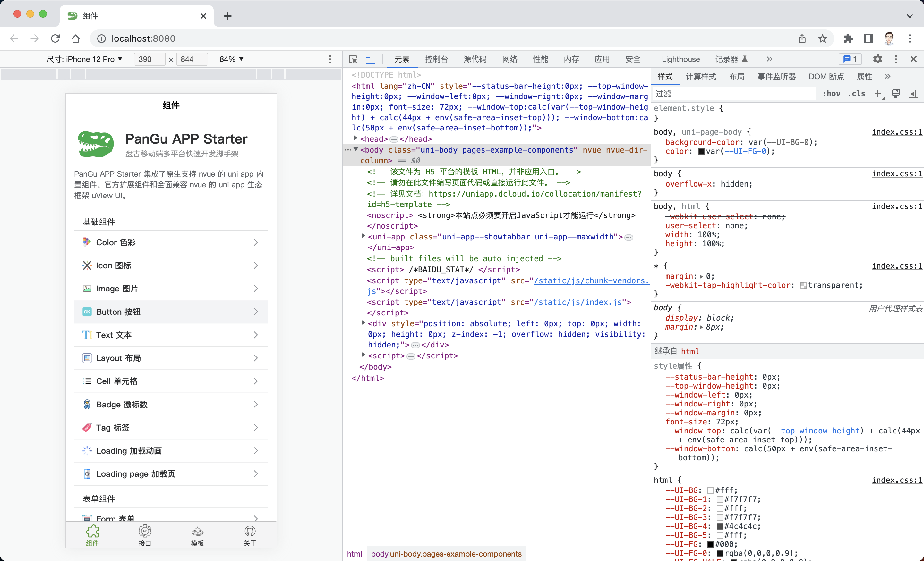
Task: Switch to the 关于 tab bar item
Action: (250, 536)
